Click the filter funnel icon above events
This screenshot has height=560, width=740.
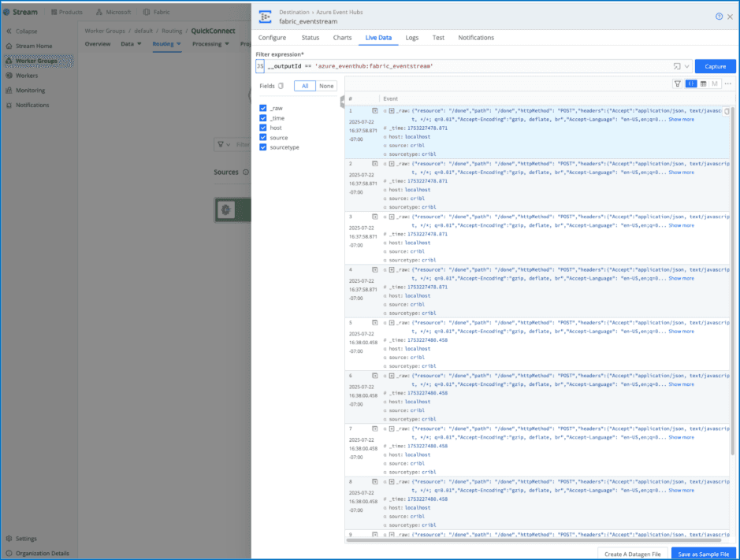click(678, 83)
